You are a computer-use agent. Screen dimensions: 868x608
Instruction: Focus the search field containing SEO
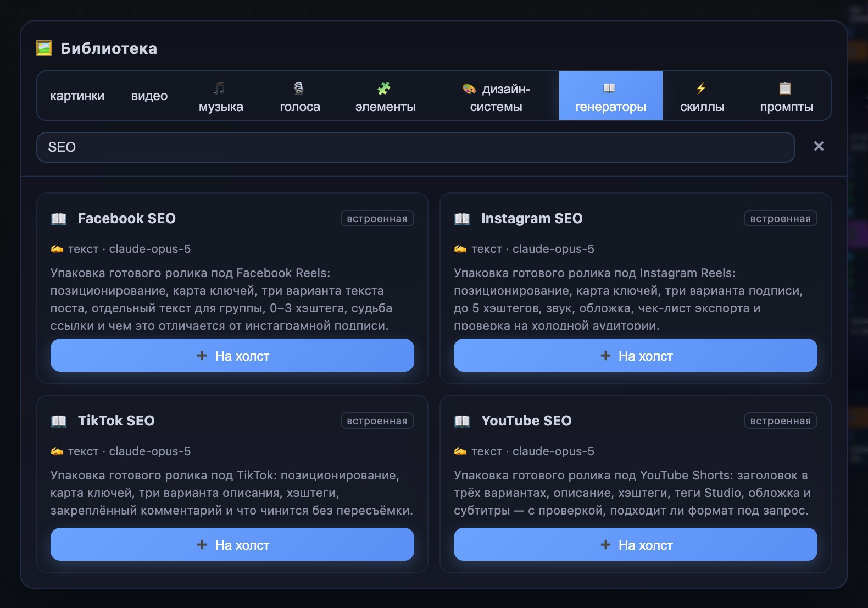point(416,147)
